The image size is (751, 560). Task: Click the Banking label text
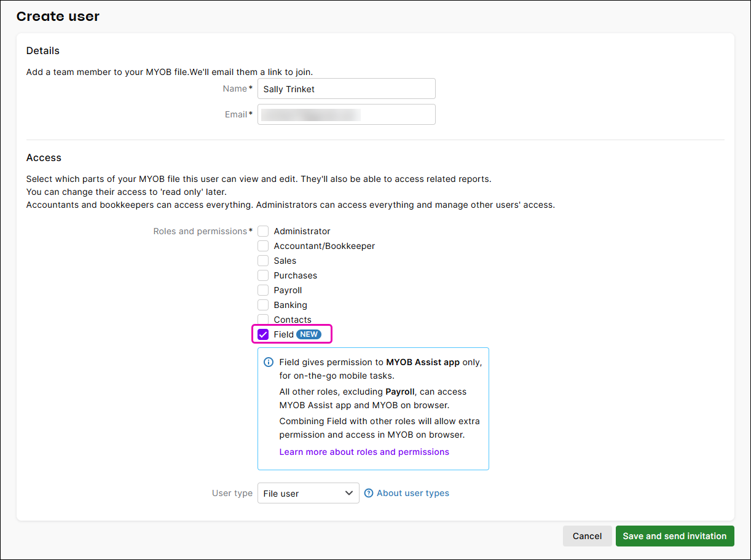point(291,305)
